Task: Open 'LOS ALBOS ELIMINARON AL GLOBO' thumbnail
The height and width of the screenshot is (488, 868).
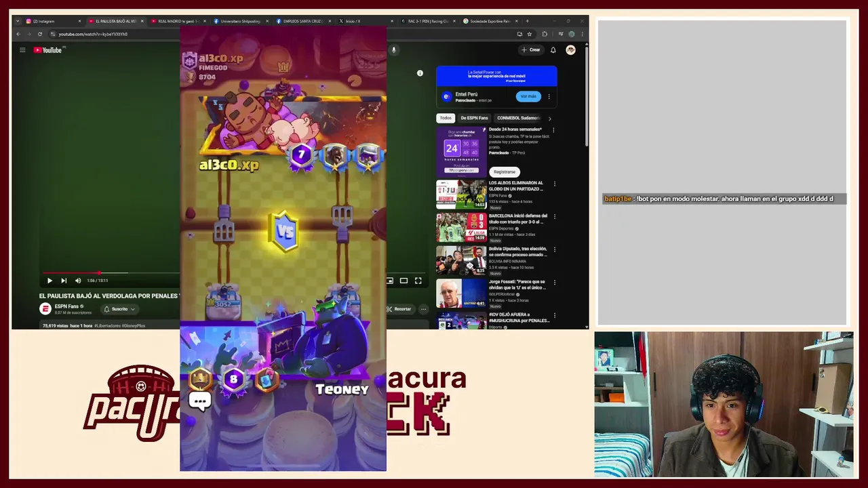Action: [x=461, y=195]
